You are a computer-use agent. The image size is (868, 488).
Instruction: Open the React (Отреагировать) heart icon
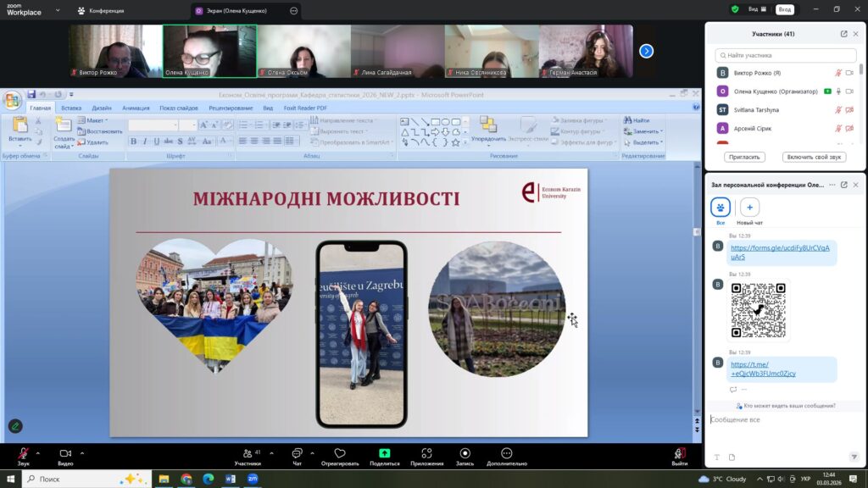coord(340,453)
